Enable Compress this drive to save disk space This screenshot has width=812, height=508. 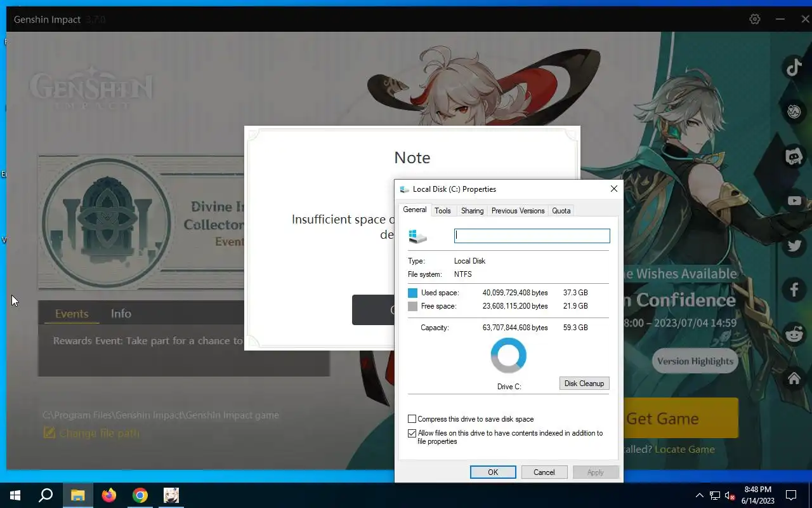(412, 419)
